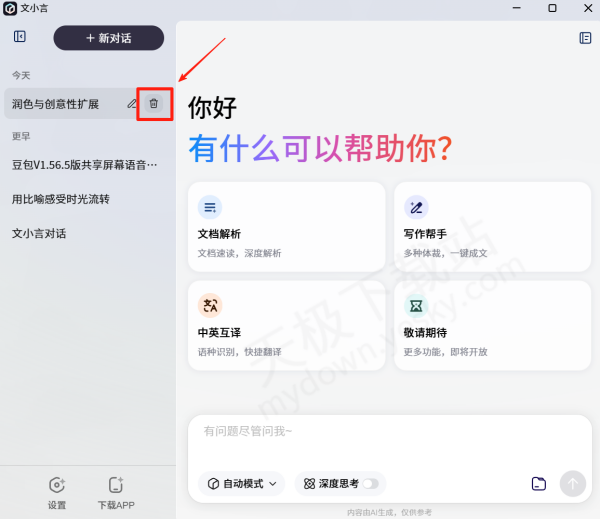Open the top-right panel icon
Screen dimensions: 600x519
point(585,38)
